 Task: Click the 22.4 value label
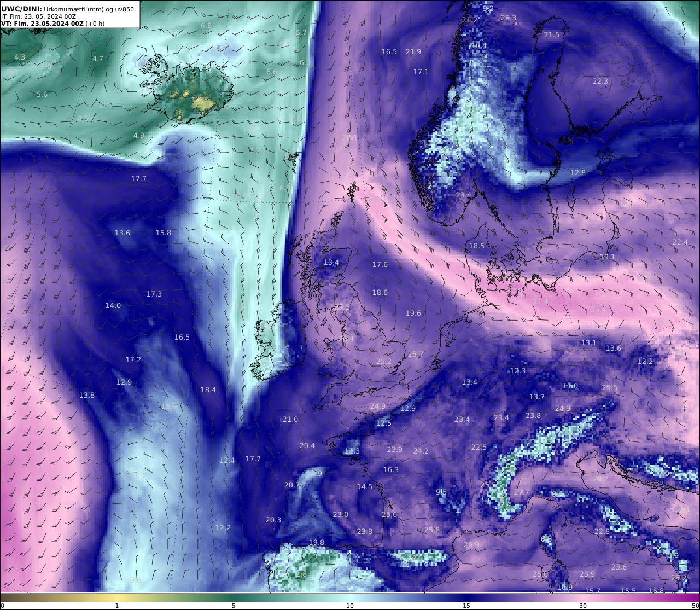pos(680,242)
